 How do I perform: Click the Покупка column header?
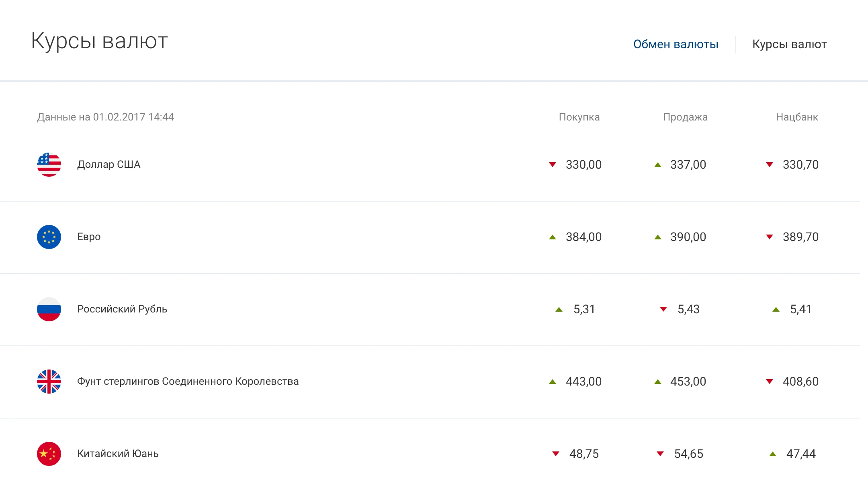pos(579,117)
